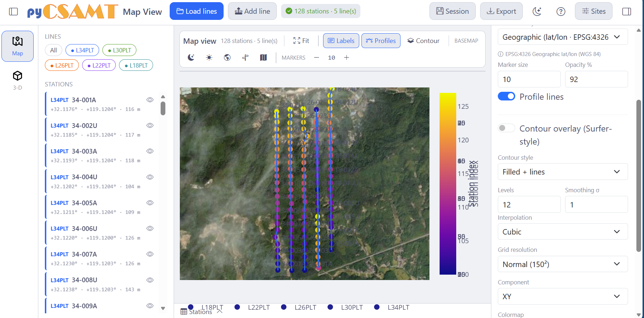The width and height of the screenshot is (644, 318).
Task: Open help with question mark icon
Action: click(561, 12)
